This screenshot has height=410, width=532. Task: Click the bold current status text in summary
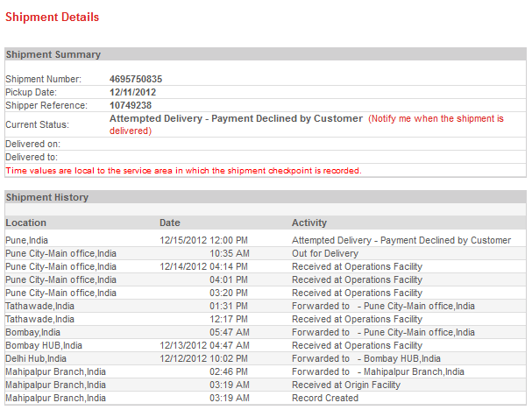(x=236, y=118)
